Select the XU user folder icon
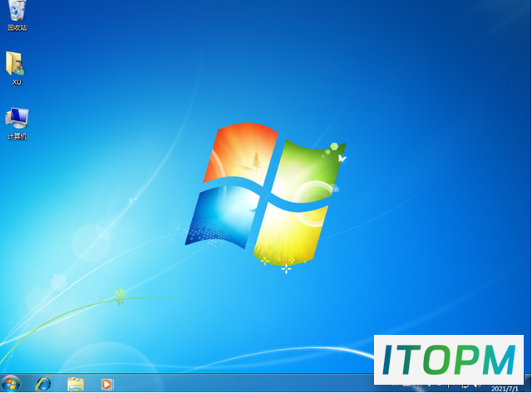Image resolution: width=532 pixels, height=393 pixels. [x=16, y=68]
